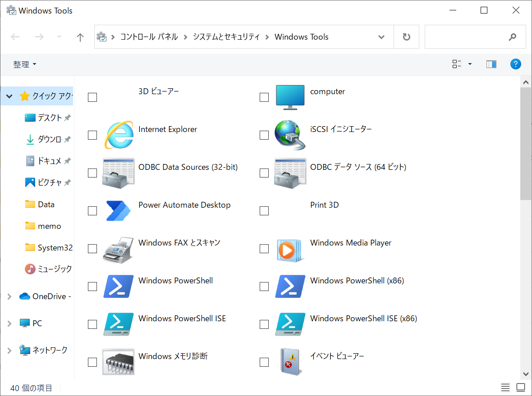Check the 3D ビューアー checkbox
Viewport: 532px width, 396px height.
click(92, 97)
